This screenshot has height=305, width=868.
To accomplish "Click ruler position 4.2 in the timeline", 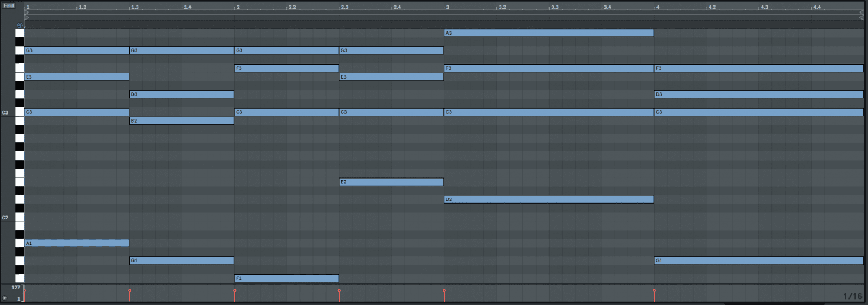I will pos(711,7).
